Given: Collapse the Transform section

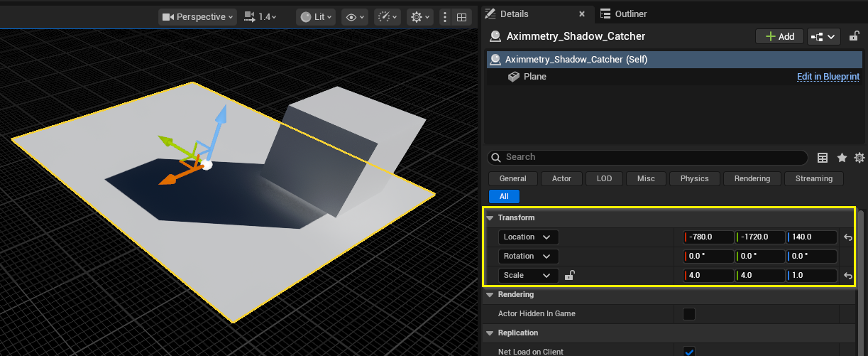Looking at the screenshot, I should click(490, 218).
